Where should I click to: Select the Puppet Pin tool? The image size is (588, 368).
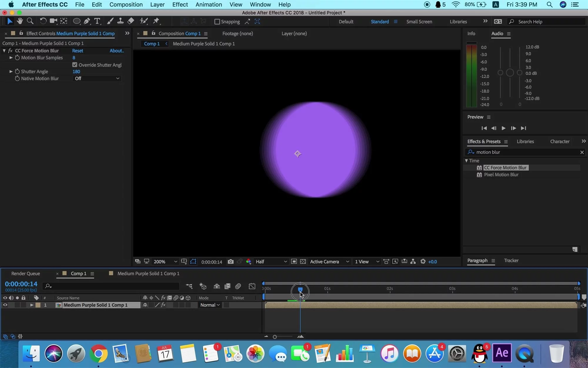coord(156,21)
